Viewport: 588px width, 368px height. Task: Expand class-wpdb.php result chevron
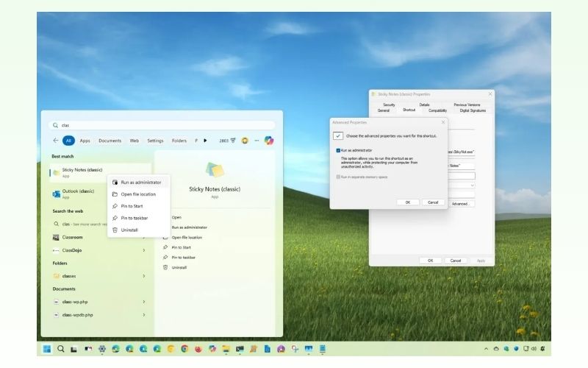(x=143, y=315)
